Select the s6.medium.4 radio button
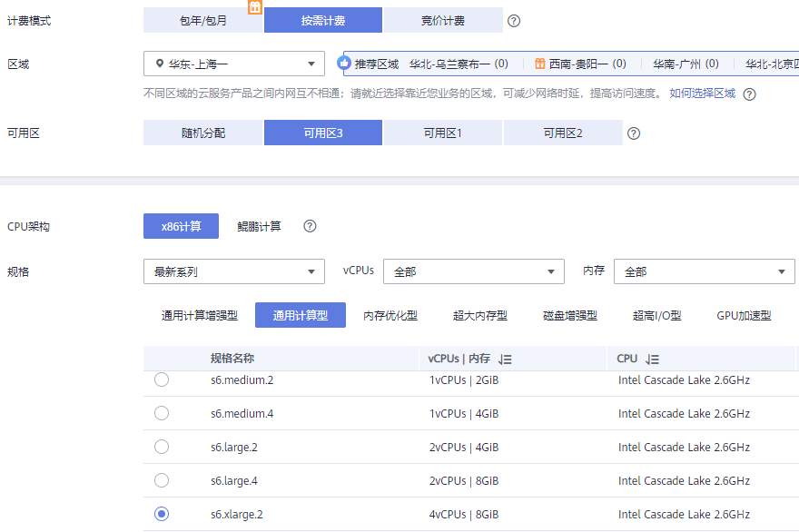799x532 pixels. pyautogui.click(x=162, y=413)
